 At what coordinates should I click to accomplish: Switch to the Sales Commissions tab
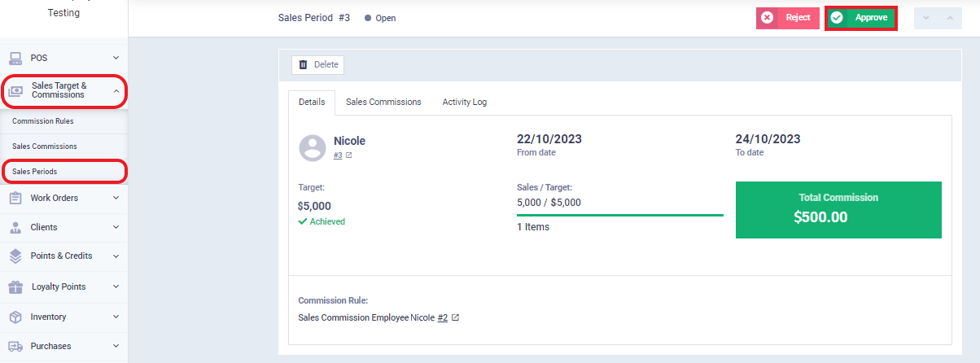click(383, 102)
